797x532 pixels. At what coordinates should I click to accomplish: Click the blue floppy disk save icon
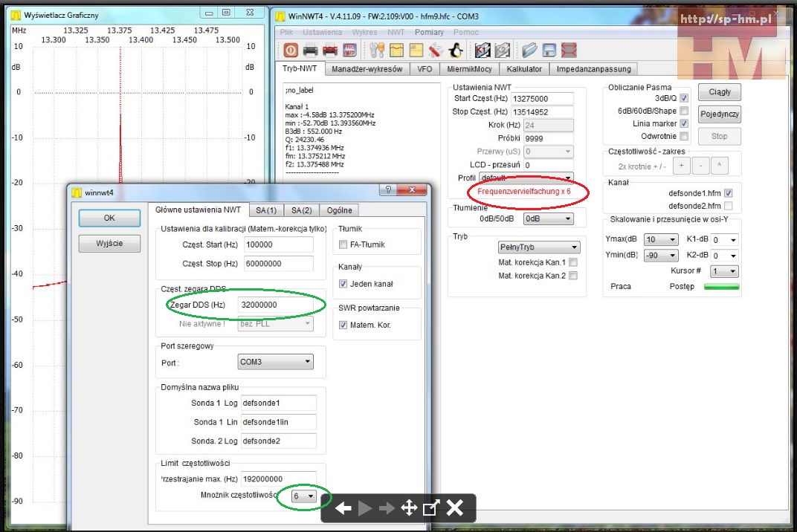[549, 50]
